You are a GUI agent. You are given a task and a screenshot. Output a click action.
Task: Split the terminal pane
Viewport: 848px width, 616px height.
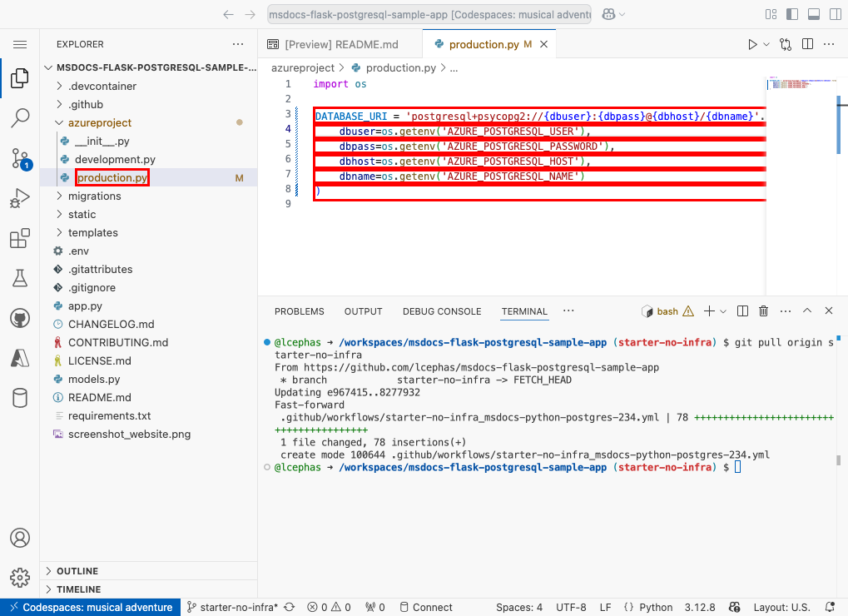[742, 310]
